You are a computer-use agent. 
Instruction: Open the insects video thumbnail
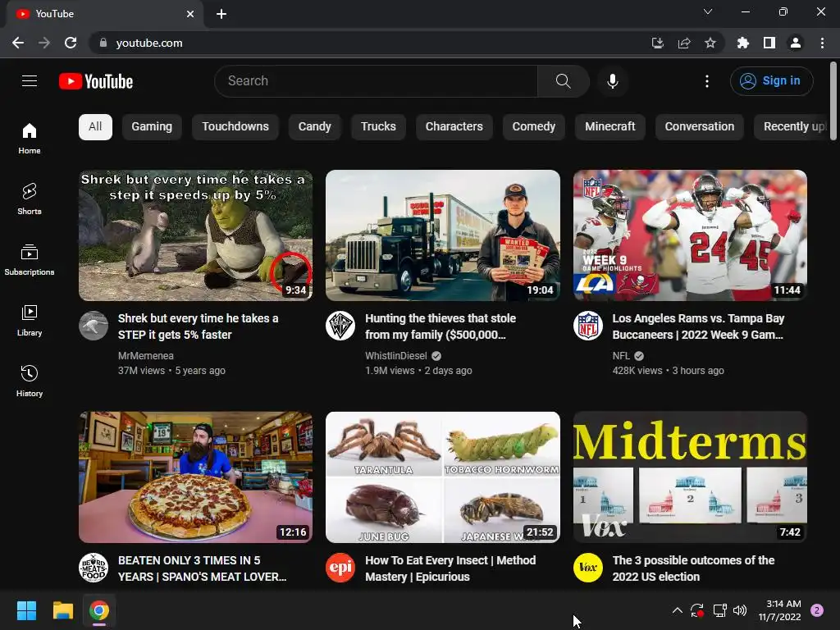442,477
